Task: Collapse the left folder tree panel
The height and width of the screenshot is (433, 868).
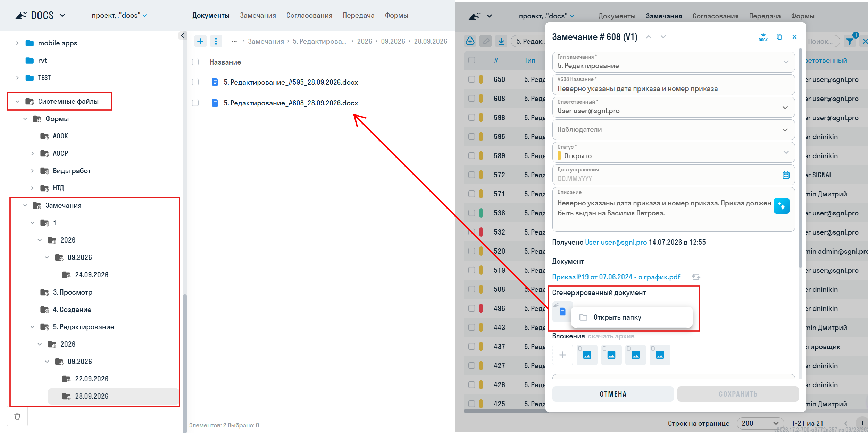Action: [x=182, y=35]
